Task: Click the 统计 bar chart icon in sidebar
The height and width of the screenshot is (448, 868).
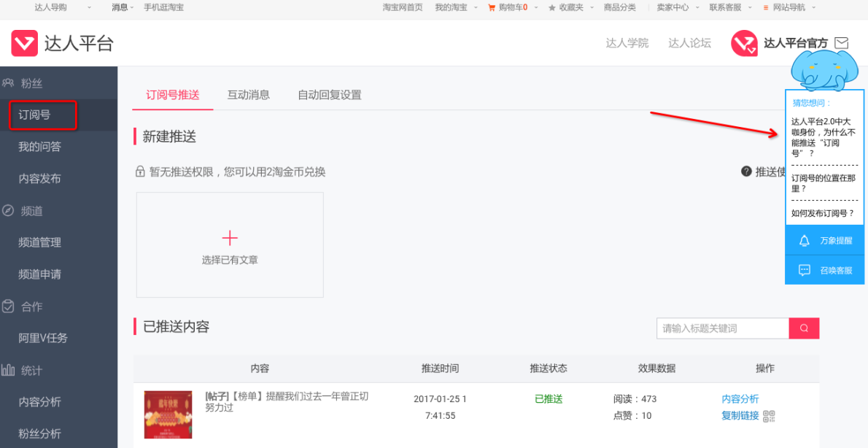Action: [8, 370]
